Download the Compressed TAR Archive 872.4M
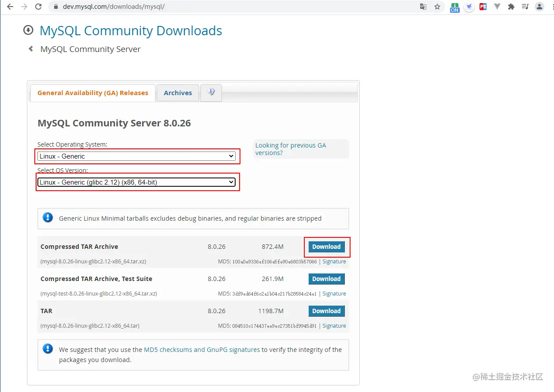 (326, 247)
